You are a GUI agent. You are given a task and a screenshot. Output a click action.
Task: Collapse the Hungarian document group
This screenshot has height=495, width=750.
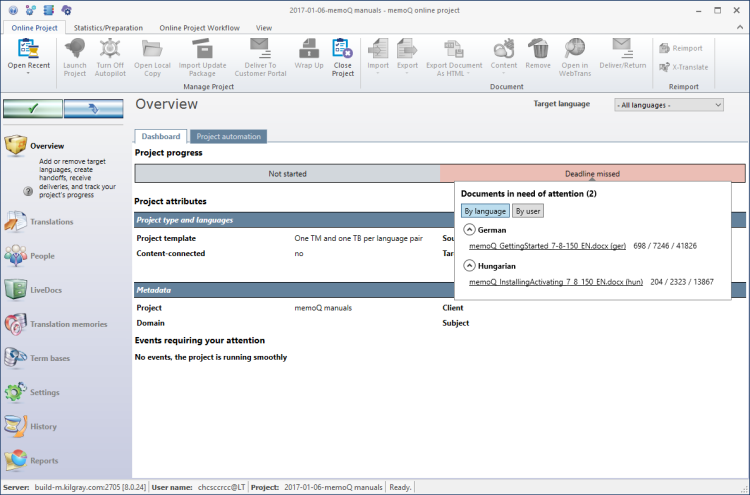(x=469, y=266)
